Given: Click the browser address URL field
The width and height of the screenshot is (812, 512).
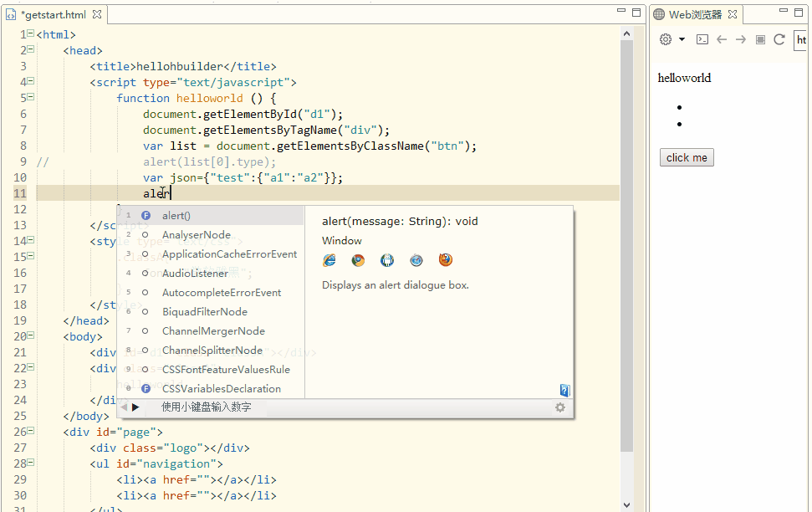Looking at the screenshot, I should (x=801, y=39).
